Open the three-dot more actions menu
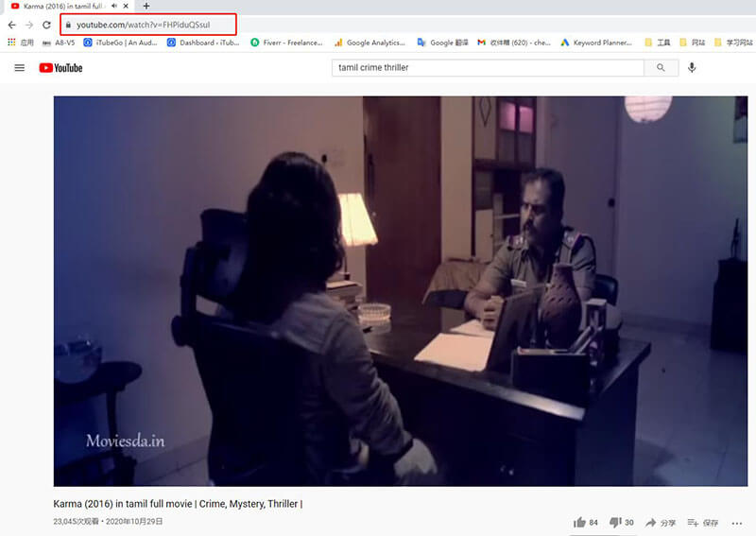The width and height of the screenshot is (756, 536). pos(737,523)
